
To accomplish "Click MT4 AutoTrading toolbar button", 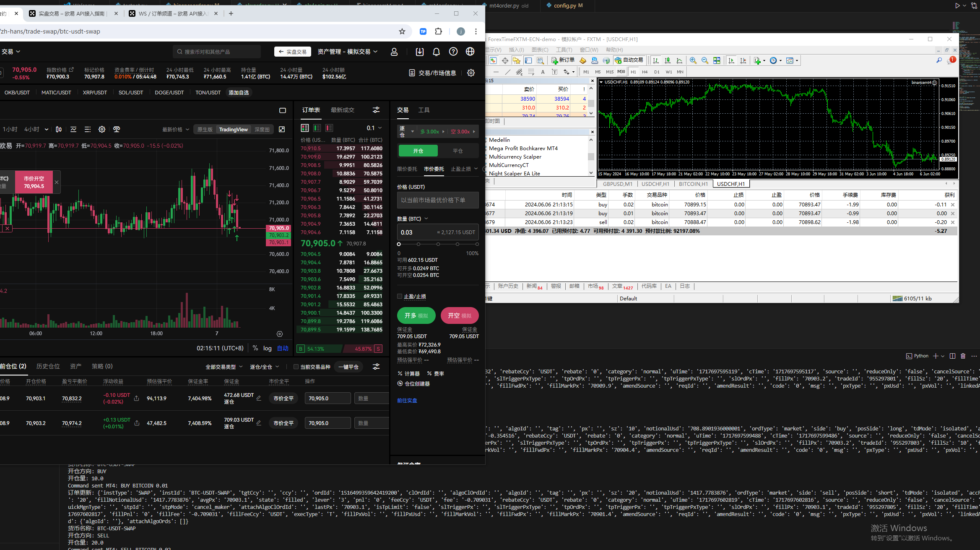I will point(629,60).
